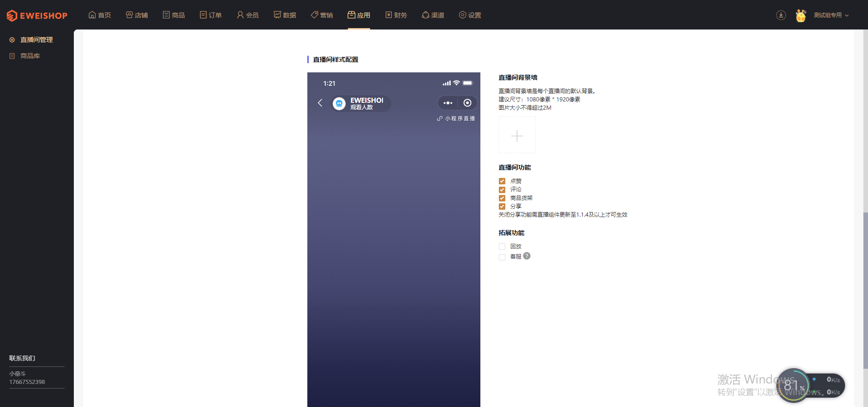Uncheck the 点赞 checkbox
The image size is (868, 407).
click(502, 181)
